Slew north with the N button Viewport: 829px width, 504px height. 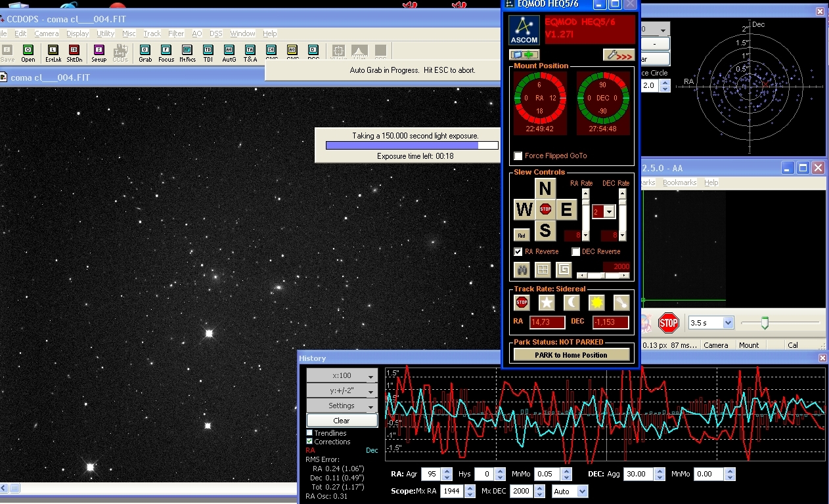(545, 189)
